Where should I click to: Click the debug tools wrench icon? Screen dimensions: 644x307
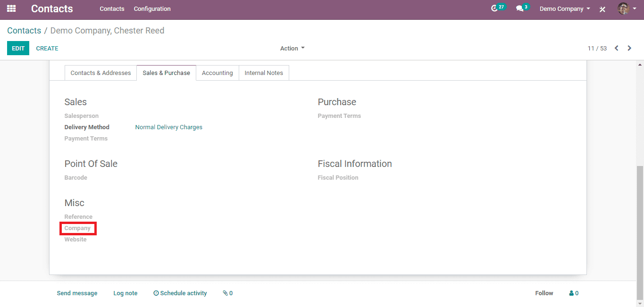click(x=602, y=9)
